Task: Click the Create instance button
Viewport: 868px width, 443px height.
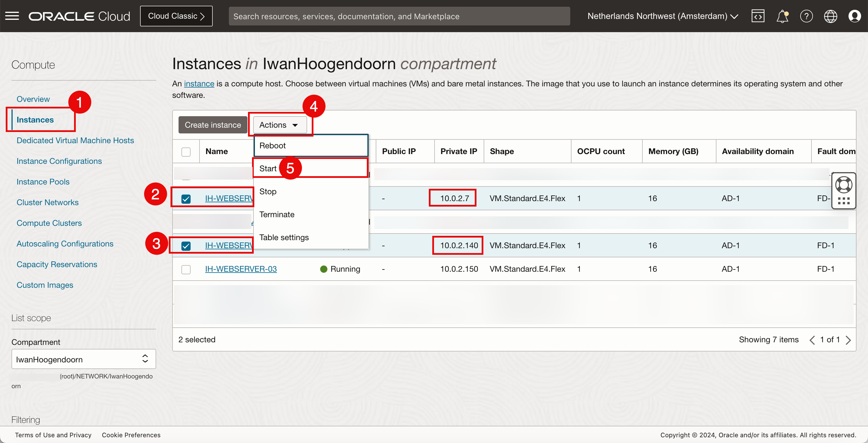Action: [x=213, y=125]
